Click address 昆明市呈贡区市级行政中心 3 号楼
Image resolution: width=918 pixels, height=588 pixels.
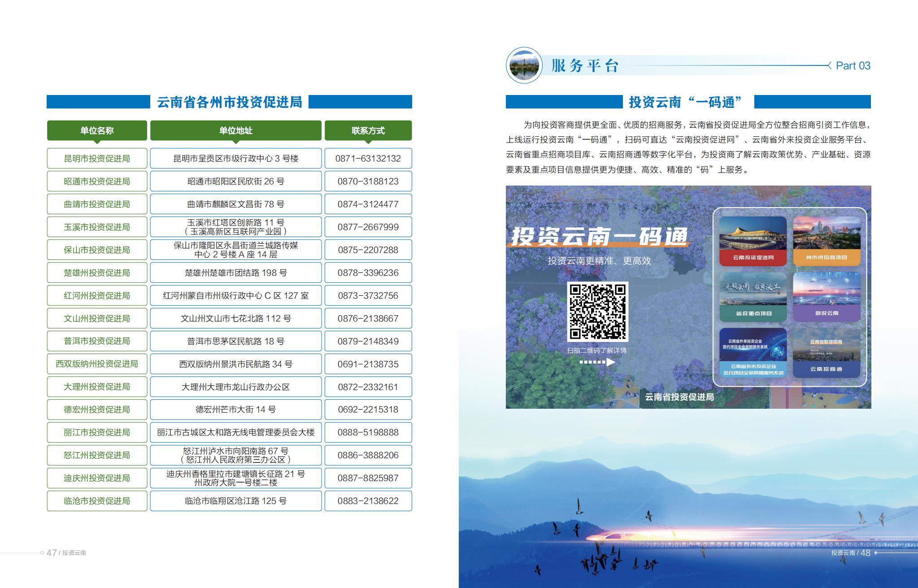click(236, 159)
